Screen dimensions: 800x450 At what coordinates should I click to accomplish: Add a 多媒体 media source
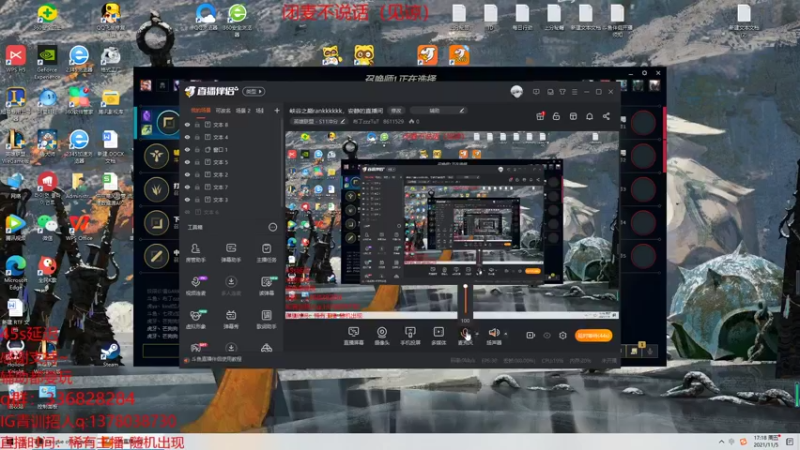coord(438,336)
